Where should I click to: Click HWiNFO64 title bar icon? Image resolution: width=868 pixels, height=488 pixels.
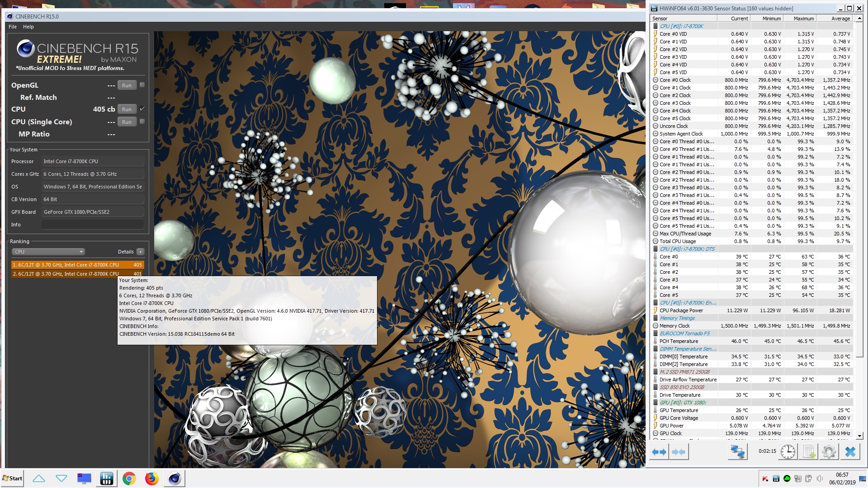[654, 8]
